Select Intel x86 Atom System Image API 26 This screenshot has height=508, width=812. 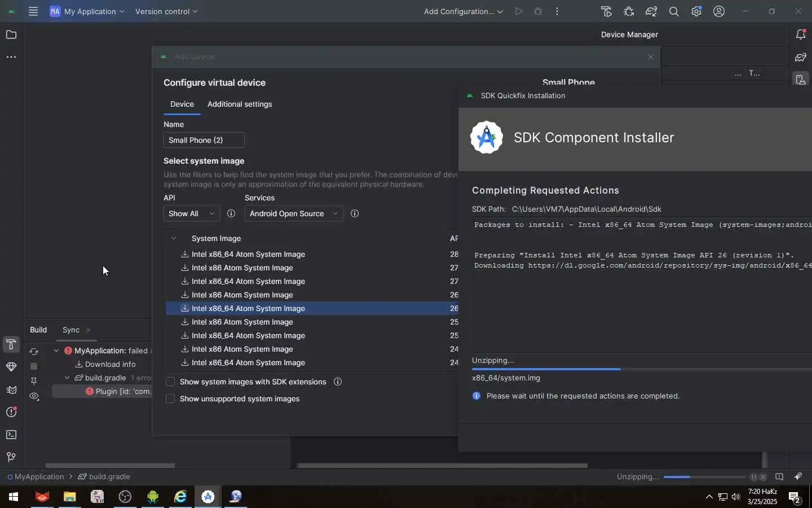[312, 295]
